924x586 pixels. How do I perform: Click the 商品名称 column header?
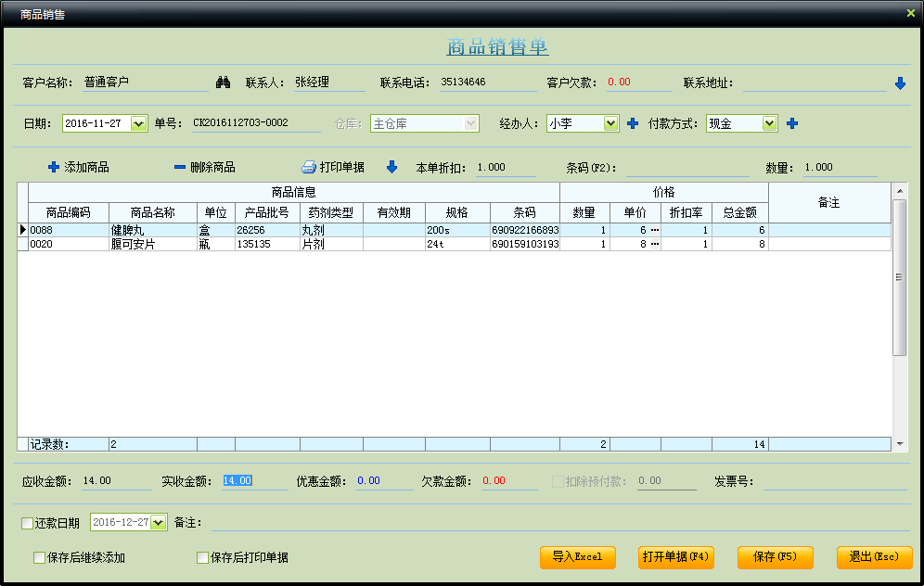coord(153,212)
